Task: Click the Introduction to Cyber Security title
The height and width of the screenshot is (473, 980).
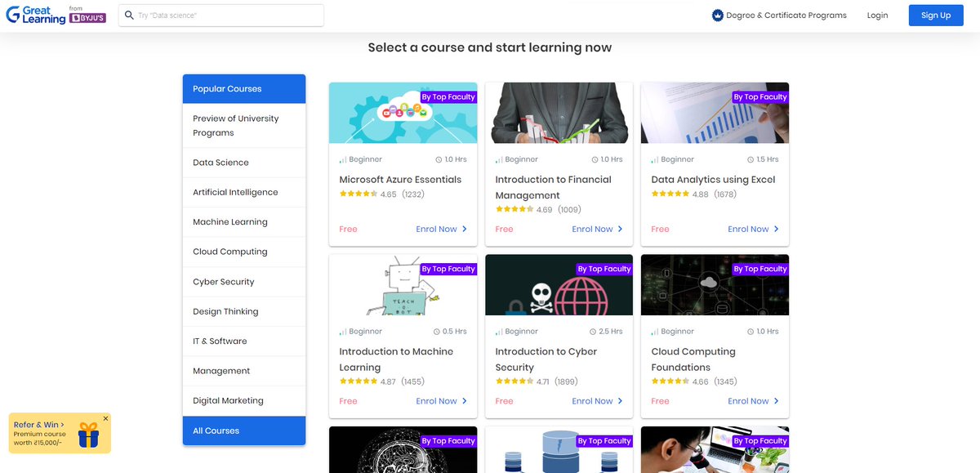Action: [546, 359]
